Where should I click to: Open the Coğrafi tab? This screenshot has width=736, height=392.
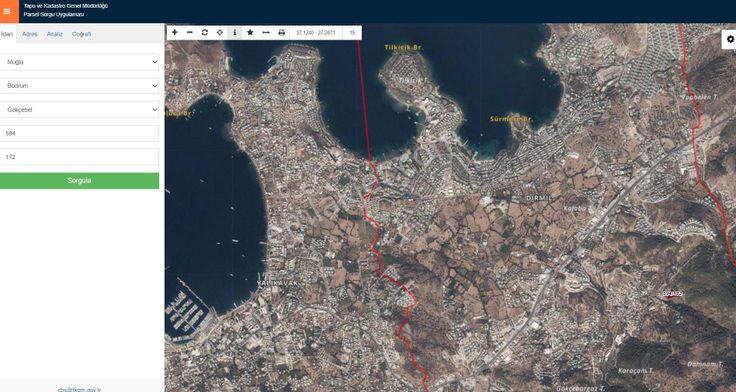[81, 34]
